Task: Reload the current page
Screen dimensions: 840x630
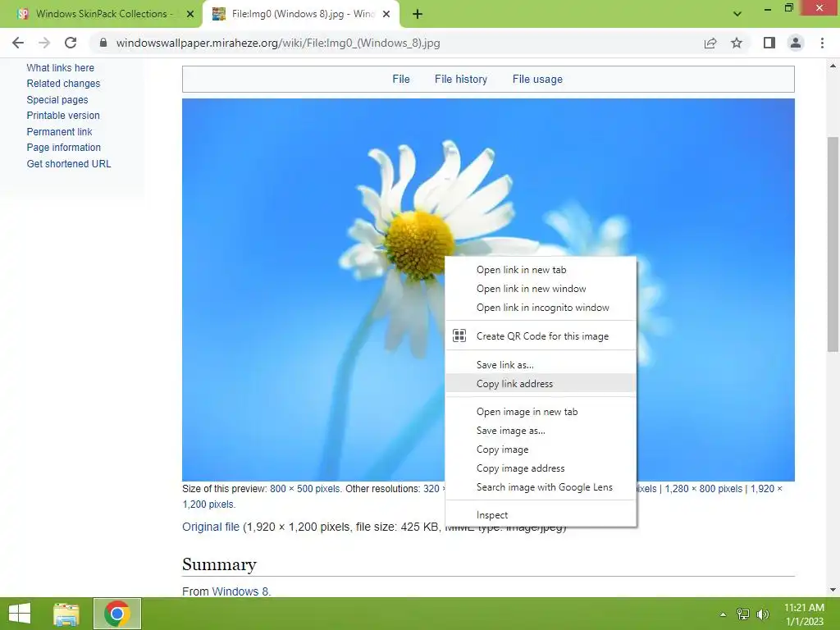Action: click(x=71, y=43)
